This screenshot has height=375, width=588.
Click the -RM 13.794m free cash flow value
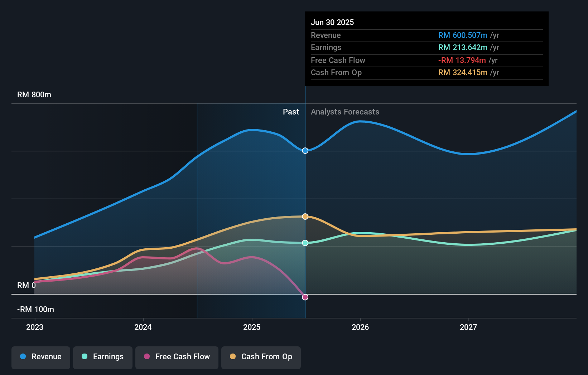(x=462, y=60)
